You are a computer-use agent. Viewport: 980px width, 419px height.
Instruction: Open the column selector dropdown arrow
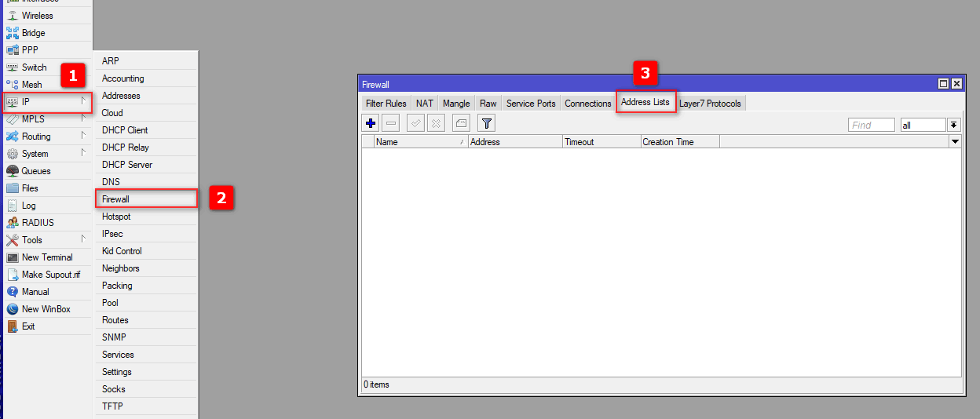coord(955,142)
